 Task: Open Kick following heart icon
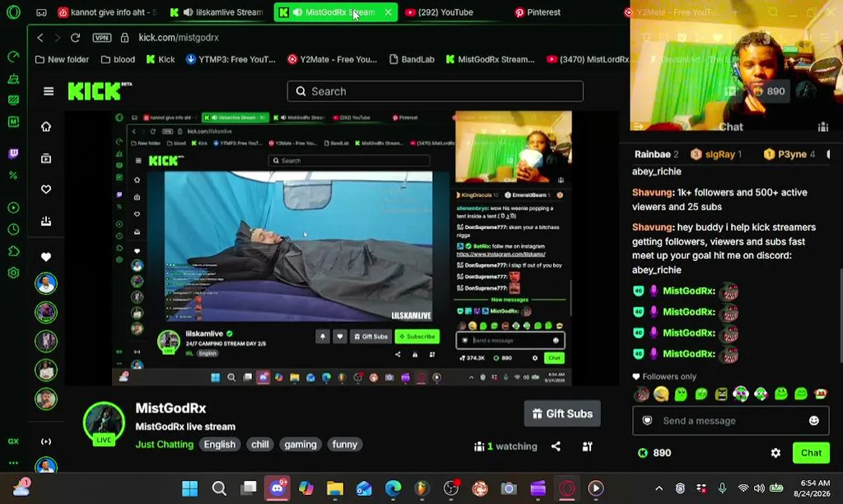point(46,189)
